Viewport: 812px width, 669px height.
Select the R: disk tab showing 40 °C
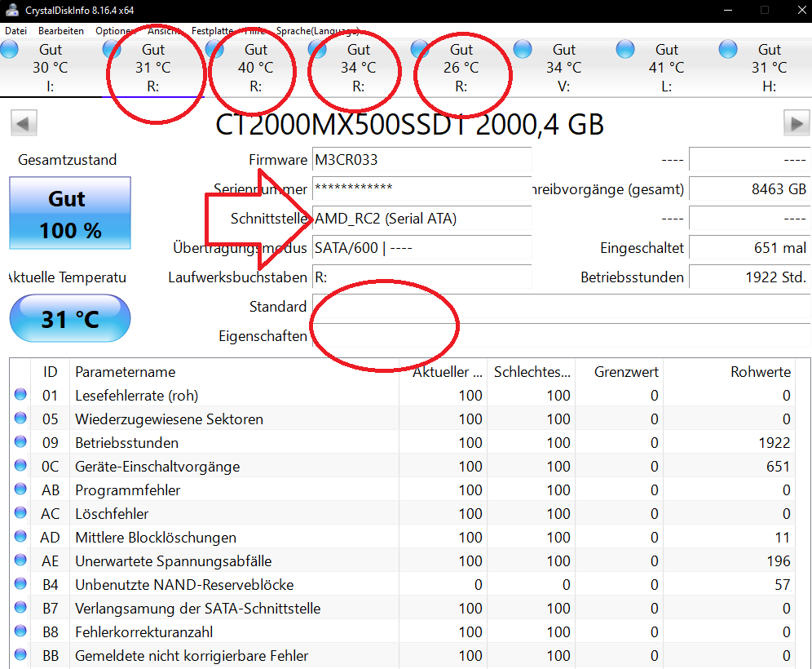256,68
